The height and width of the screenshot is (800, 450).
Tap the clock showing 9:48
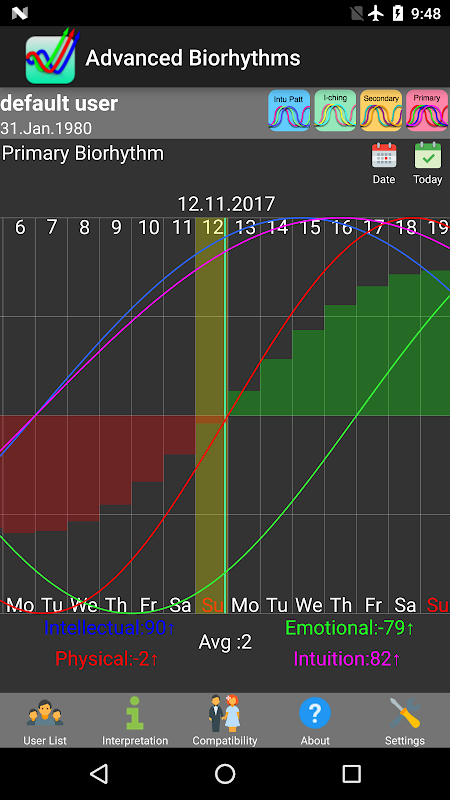point(426,14)
